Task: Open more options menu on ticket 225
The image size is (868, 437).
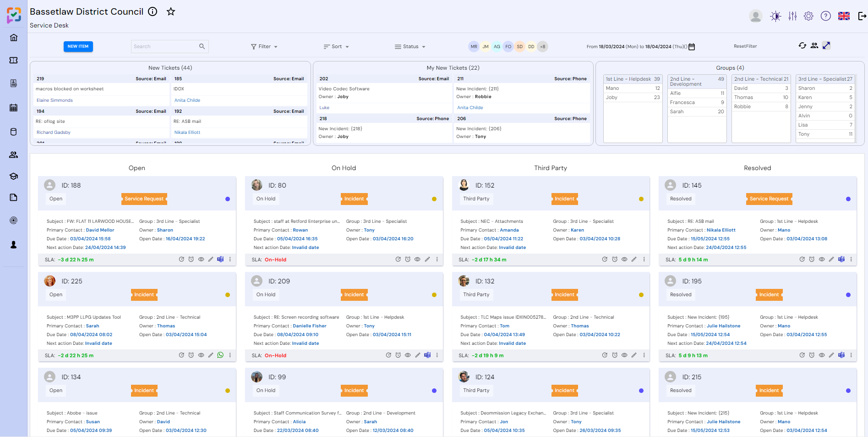Action: pos(230,355)
